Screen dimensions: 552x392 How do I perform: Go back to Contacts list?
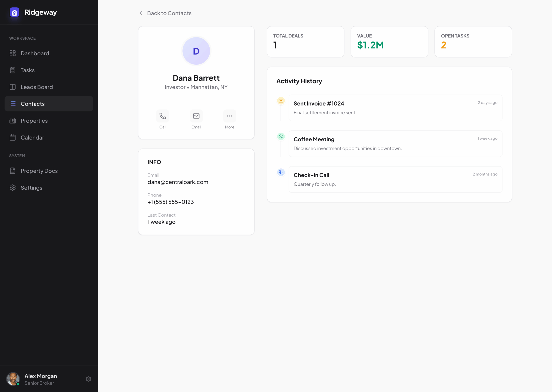(x=169, y=13)
